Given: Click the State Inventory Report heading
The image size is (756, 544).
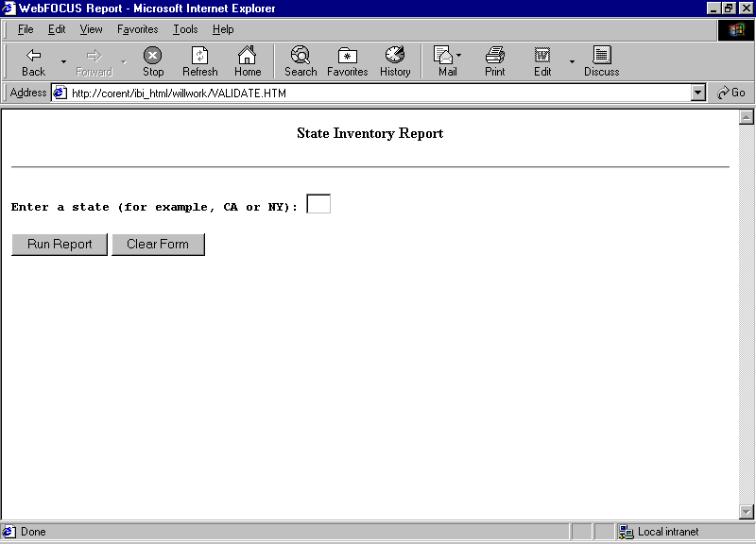Looking at the screenshot, I should tap(369, 133).
